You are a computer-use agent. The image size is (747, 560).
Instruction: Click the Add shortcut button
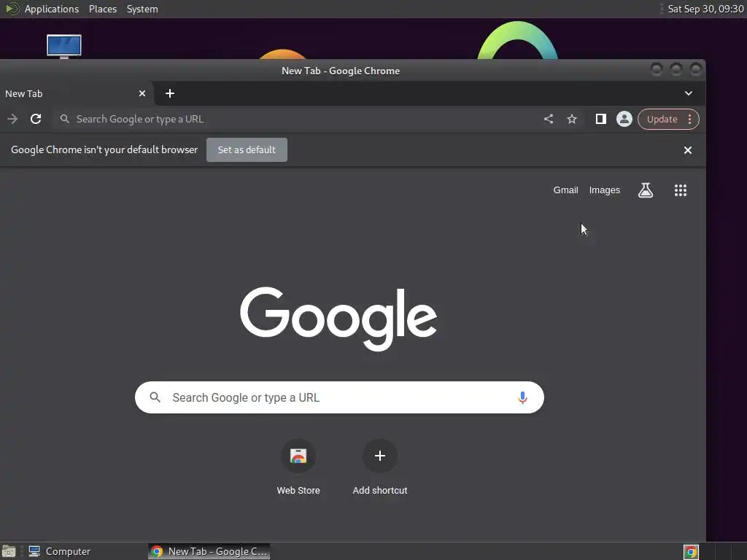tap(379, 467)
